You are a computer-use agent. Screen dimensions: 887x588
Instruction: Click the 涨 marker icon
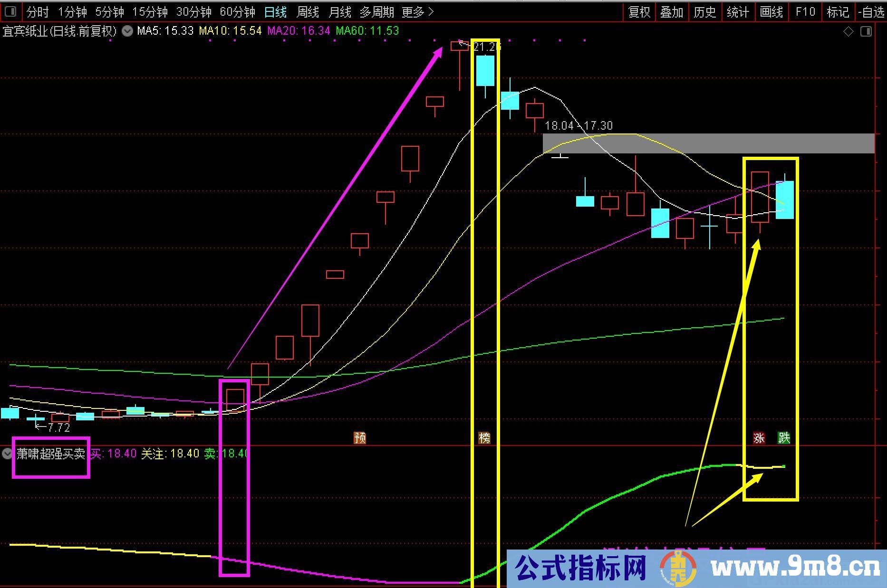point(759,437)
